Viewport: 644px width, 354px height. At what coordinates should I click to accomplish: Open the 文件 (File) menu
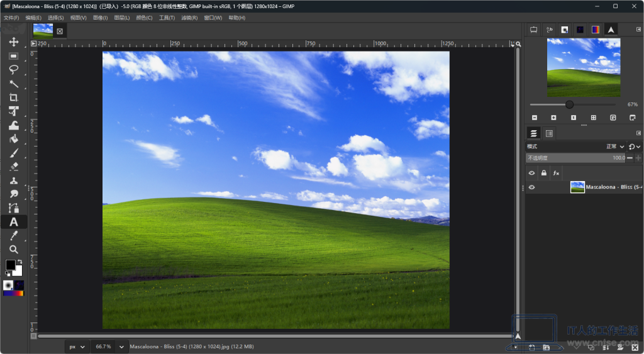(11, 18)
